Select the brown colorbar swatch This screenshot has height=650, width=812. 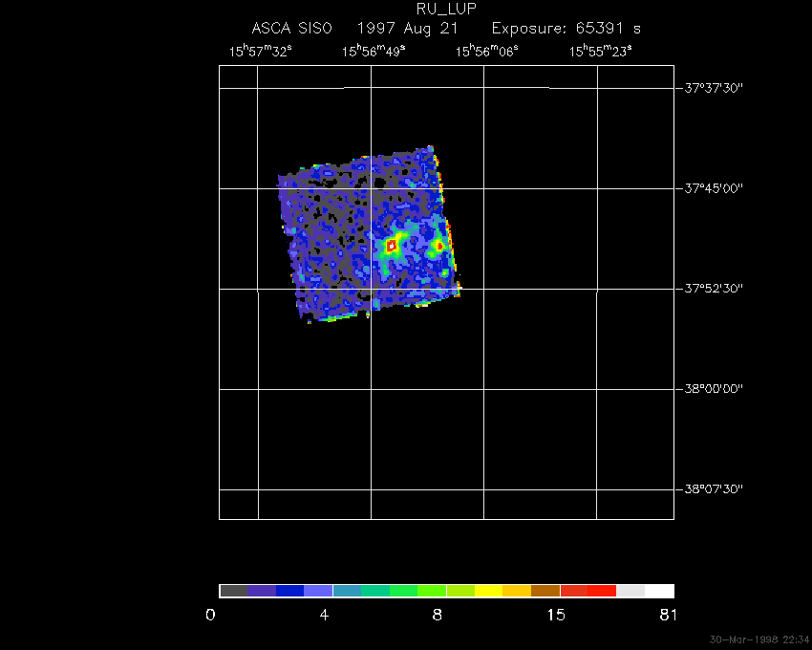pos(545,591)
